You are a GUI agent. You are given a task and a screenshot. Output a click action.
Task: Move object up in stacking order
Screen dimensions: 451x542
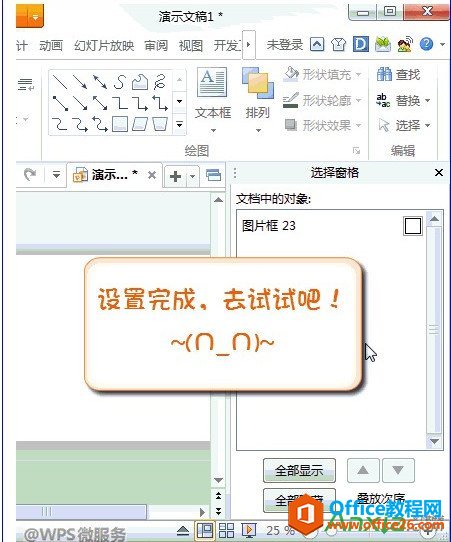363,470
